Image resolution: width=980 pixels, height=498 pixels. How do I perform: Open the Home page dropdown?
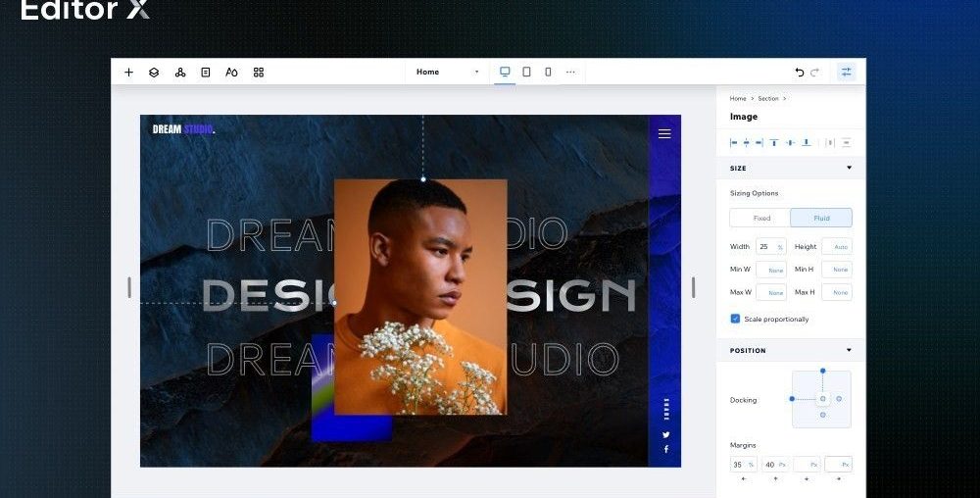[448, 72]
